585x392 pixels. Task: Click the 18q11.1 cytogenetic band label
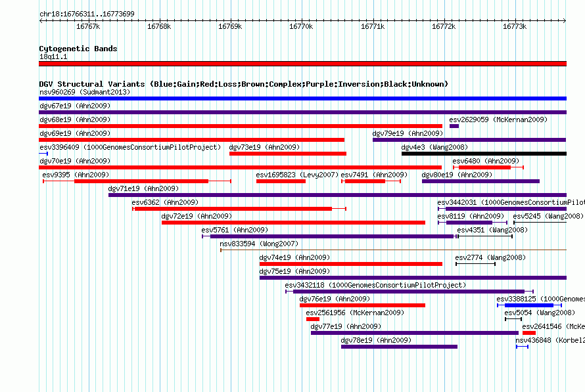click(x=53, y=56)
